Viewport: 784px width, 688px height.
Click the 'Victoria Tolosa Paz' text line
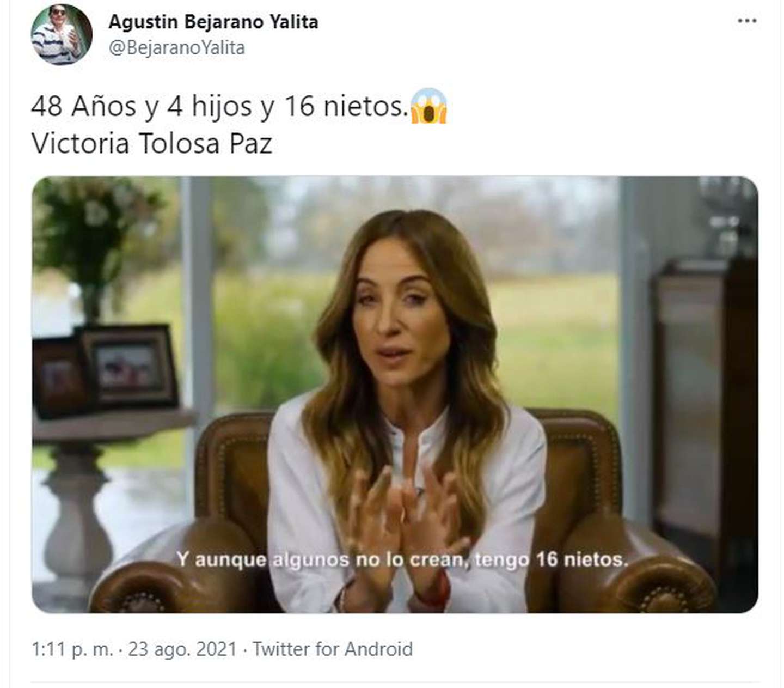[x=152, y=144]
